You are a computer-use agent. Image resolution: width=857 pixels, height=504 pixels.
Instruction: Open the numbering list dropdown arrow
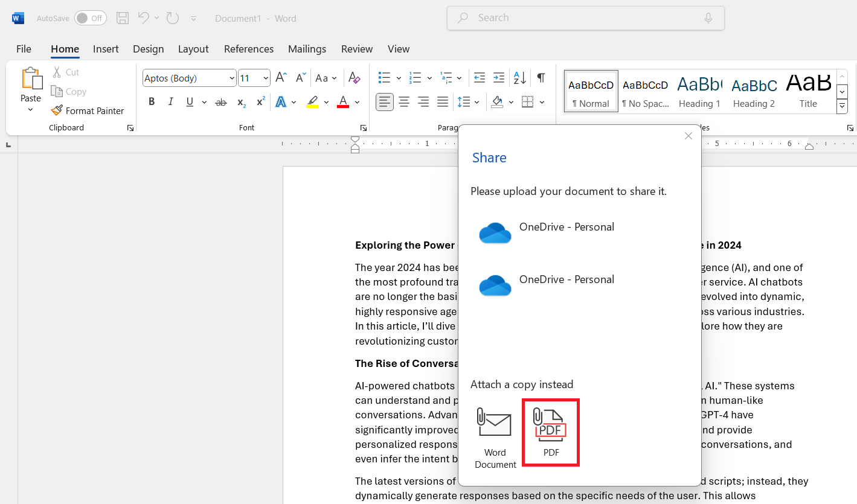click(x=429, y=78)
